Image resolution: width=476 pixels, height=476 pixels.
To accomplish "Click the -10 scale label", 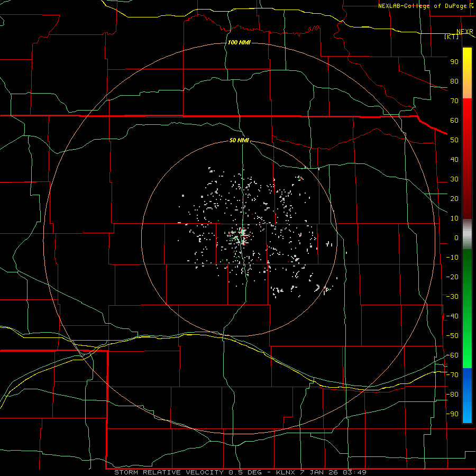I will (452, 258).
